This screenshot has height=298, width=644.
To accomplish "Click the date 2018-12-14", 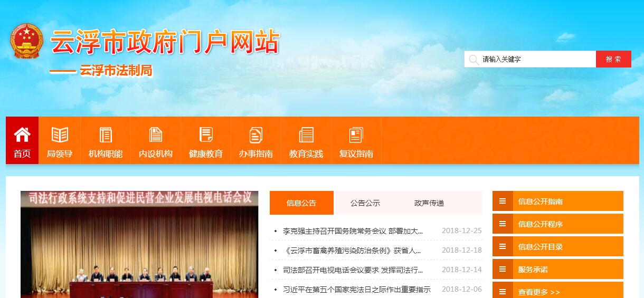I will pyautogui.click(x=462, y=270).
